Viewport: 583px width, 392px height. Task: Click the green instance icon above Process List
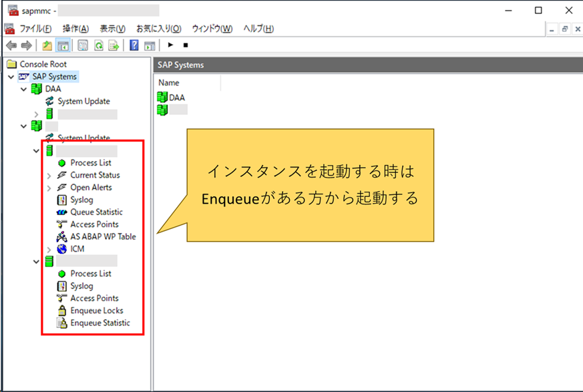click(49, 151)
